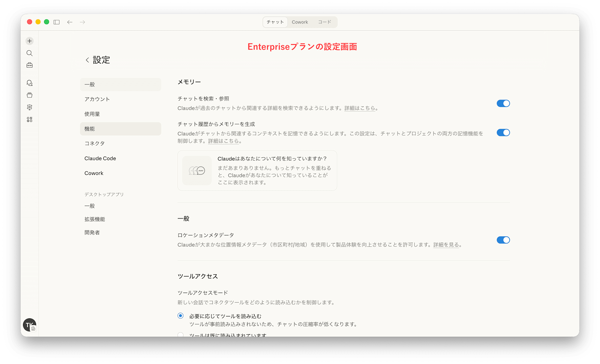600x364 pixels.
Task: Disable チャットを検索・参照
Action: [x=503, y=103]
